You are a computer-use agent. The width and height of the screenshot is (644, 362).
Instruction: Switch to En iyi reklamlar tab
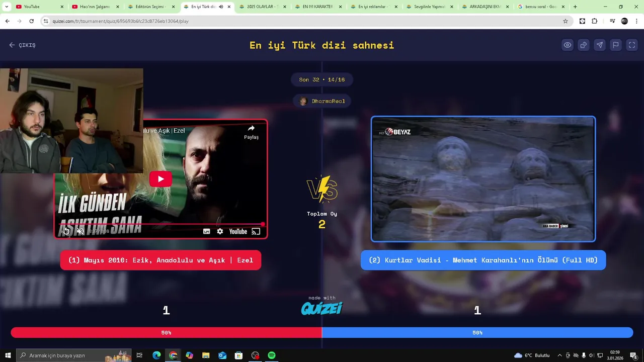click(374, 7)
